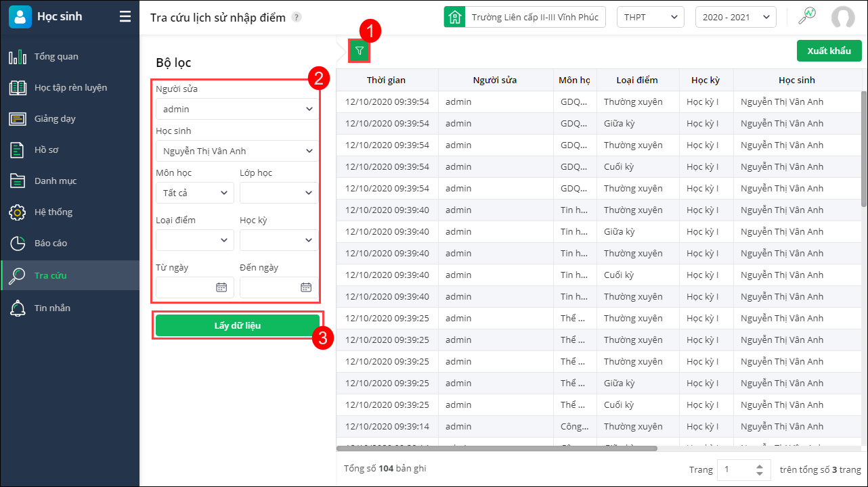Click the Hệ thống gear icon

[x=18, y=212]
